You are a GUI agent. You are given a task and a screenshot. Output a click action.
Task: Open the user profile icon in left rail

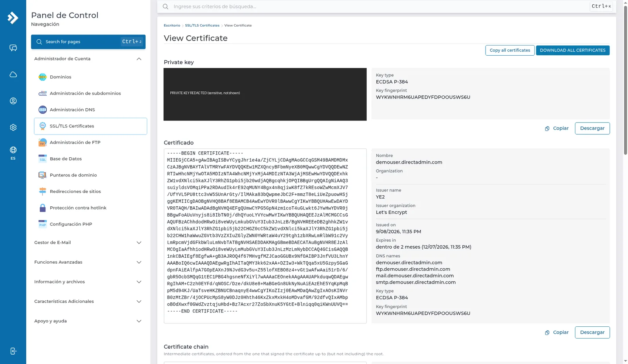(x=13, y=101)
